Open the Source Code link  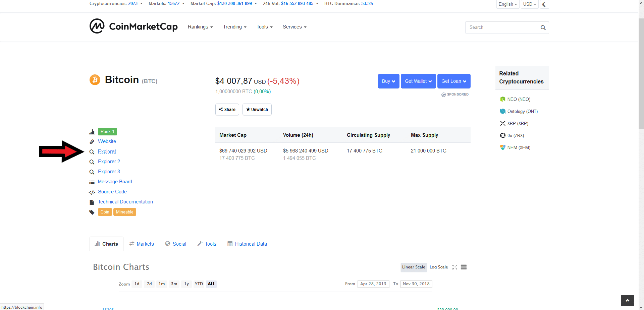112,192
